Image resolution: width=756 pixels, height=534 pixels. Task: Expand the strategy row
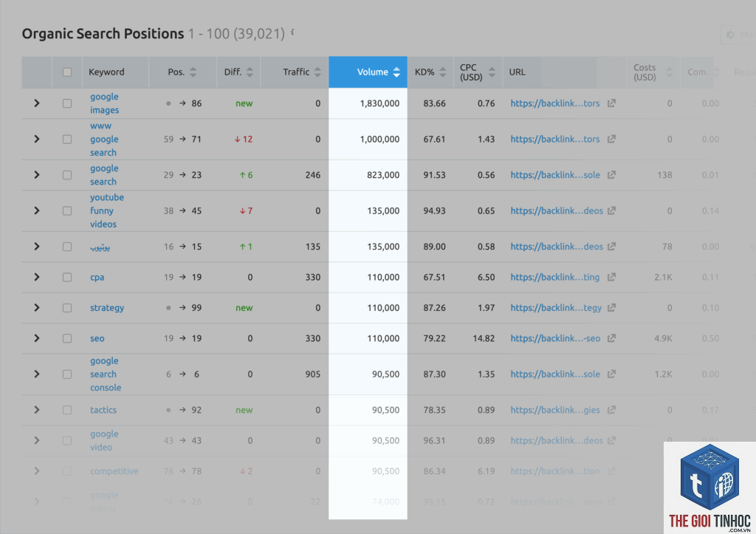[x=37, y=308]
